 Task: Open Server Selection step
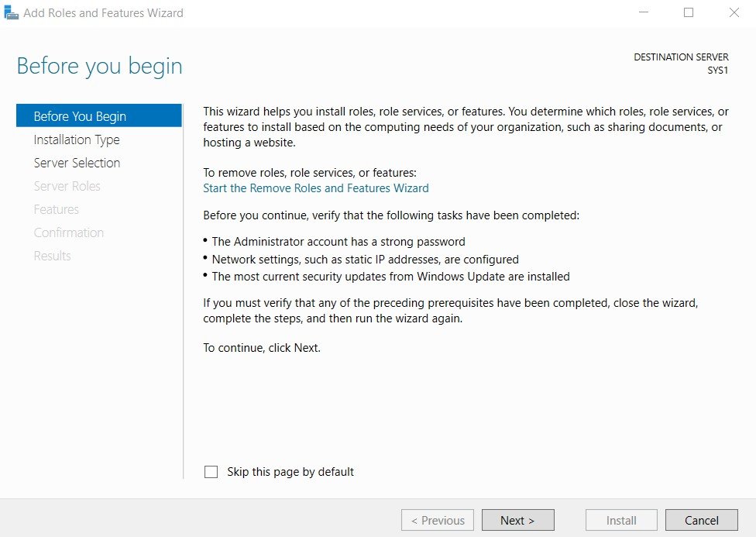(x=77, y=163)
